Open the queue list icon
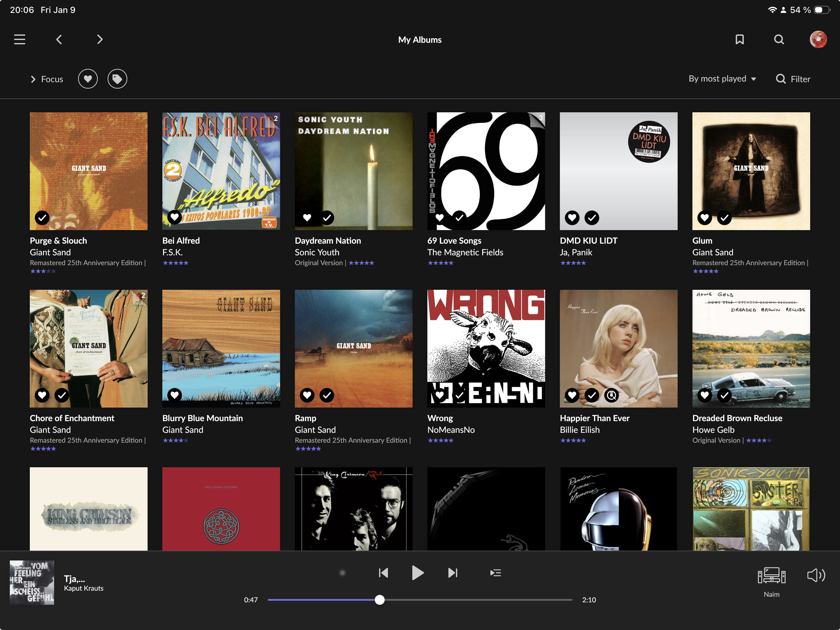The width and height of the screenshot is (840, 630). (x=495, y=572)
